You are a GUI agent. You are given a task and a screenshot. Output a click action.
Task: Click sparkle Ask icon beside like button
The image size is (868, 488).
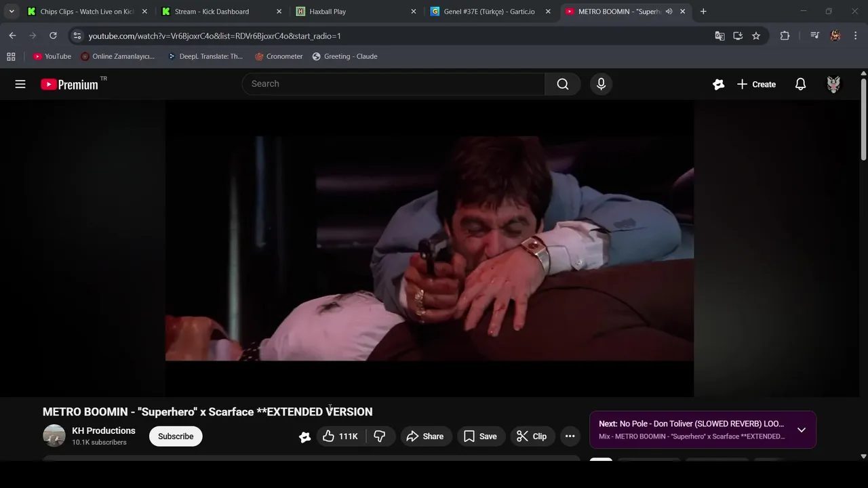[305, 437]
